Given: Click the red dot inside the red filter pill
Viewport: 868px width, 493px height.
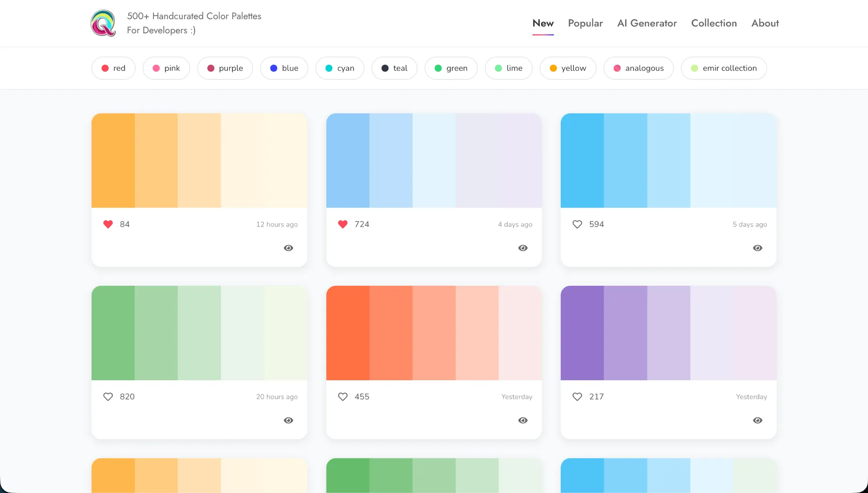Looking at the screenshot, I should tap(105, 68).
